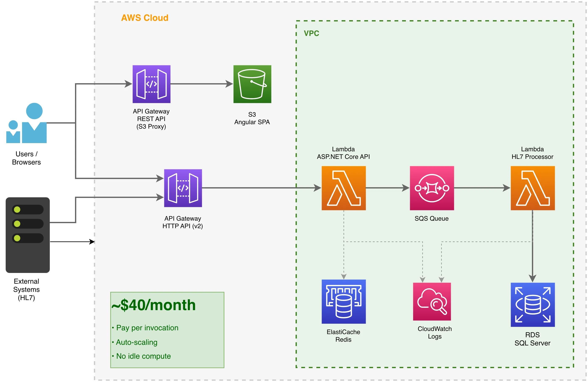This screenshot has height=382, width=588.
Task: Toggle the middle green light on External Systems
Action: pos(17,224)
